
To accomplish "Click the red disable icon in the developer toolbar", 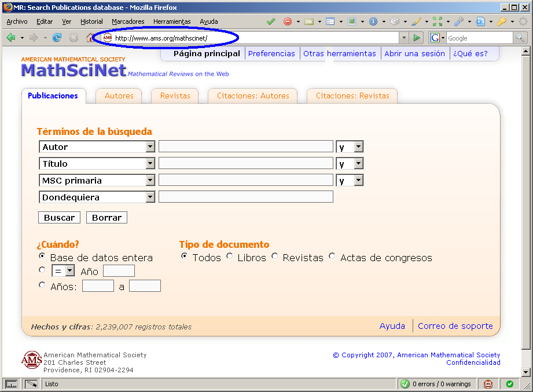I will (x=288, y=21).
